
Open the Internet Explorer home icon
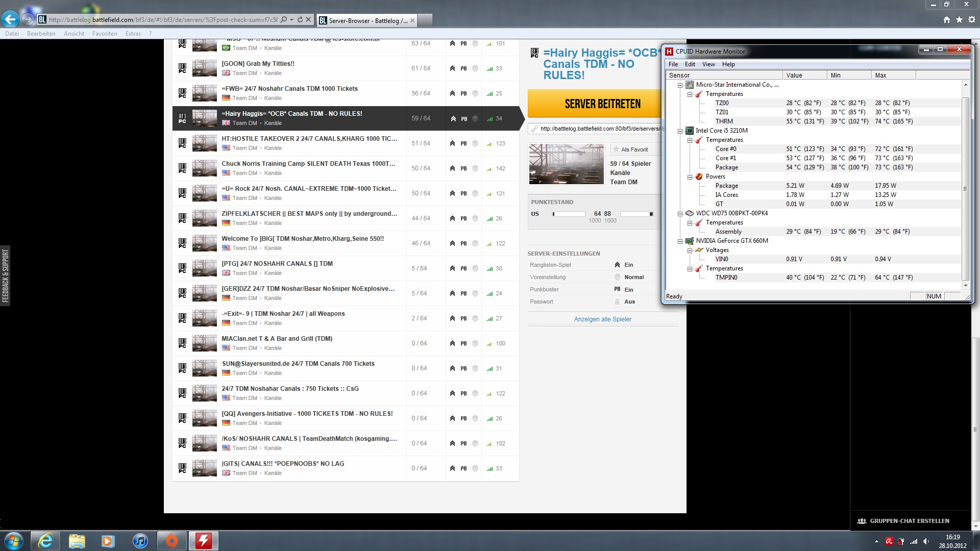[x=947, y=20]
